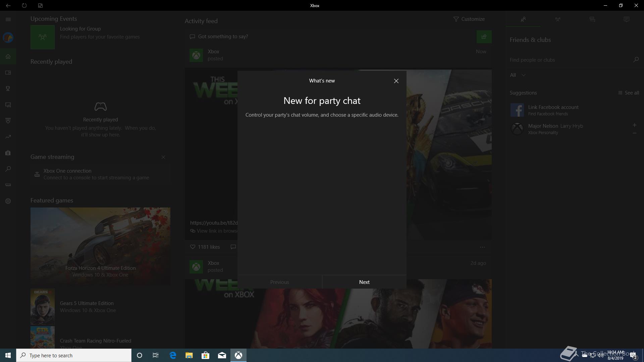Click Got something to say post box
The image size is (644, 362).
point(330,37)
